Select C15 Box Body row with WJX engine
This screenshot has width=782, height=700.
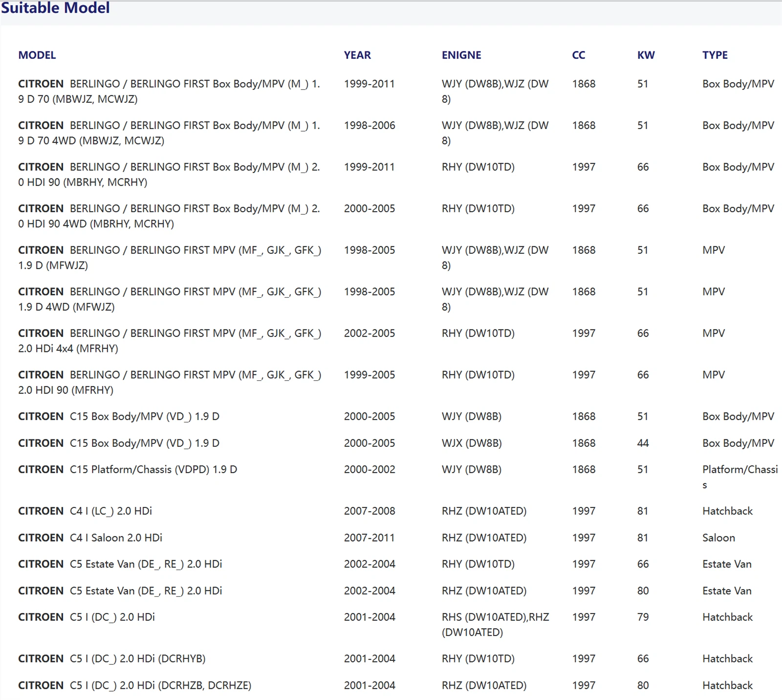point(119,443)
